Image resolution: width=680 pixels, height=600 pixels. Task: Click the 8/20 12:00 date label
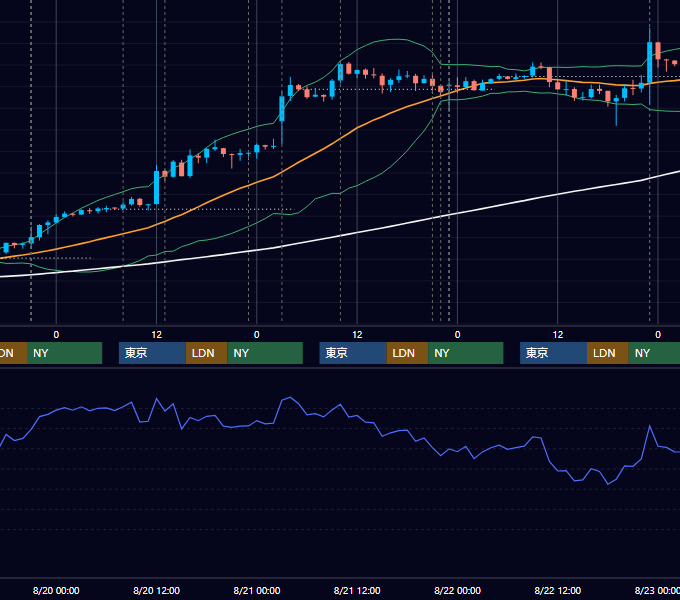click(156, 590)
